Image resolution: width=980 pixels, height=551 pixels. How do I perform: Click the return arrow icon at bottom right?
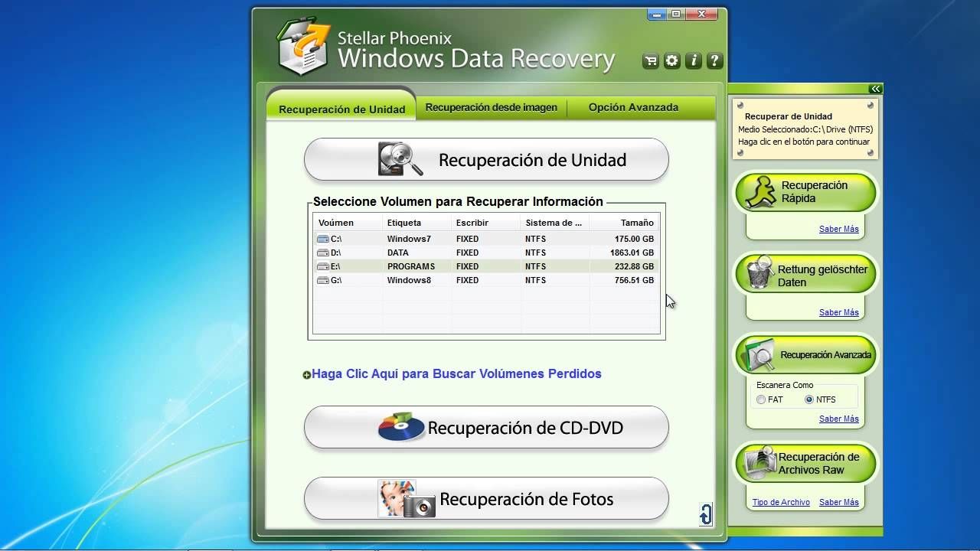coord(706,514)
